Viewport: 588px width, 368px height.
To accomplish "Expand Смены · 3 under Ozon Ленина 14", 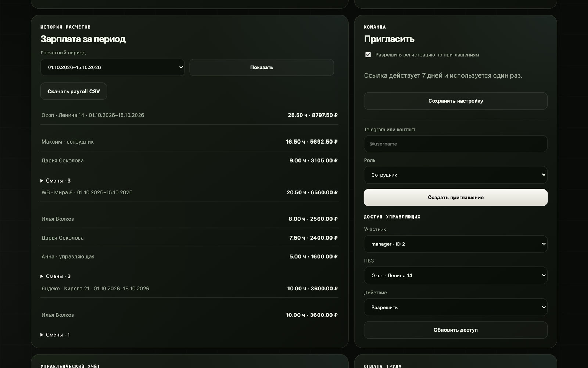I will [55, 181].
